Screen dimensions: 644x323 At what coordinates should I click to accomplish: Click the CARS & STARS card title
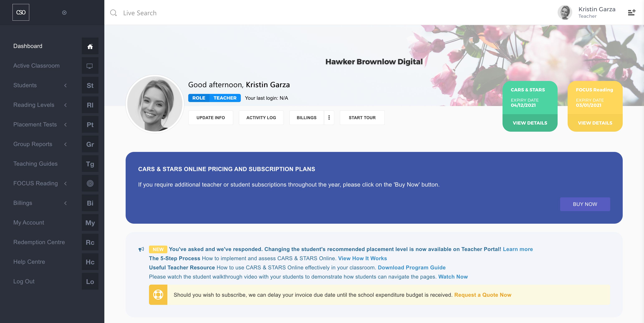point(528,90)
